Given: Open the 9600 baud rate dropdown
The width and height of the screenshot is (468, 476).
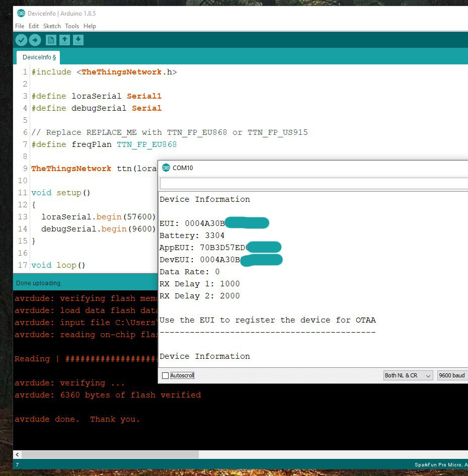Looking at the screenshot, I should [x=452, y=375].
